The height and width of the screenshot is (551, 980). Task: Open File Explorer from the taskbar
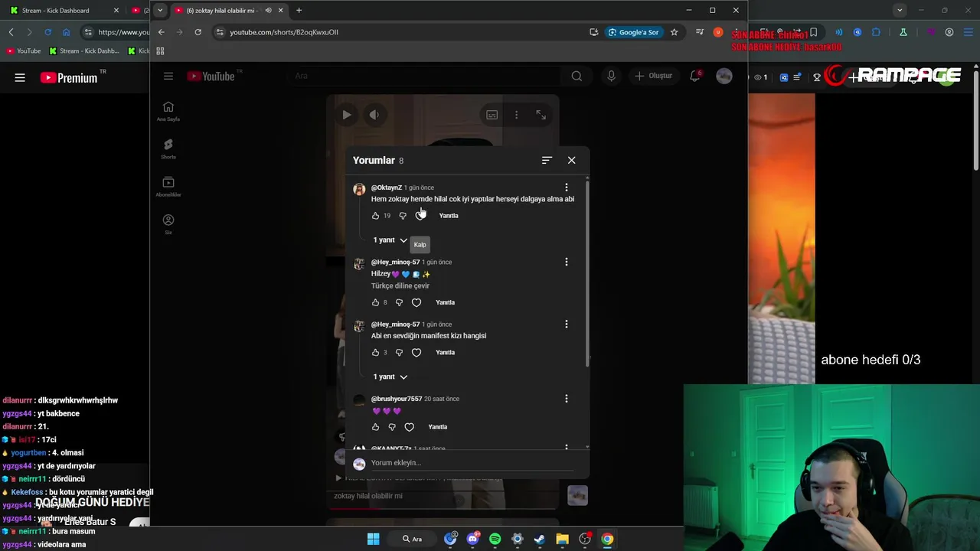(x=562, y=539)
